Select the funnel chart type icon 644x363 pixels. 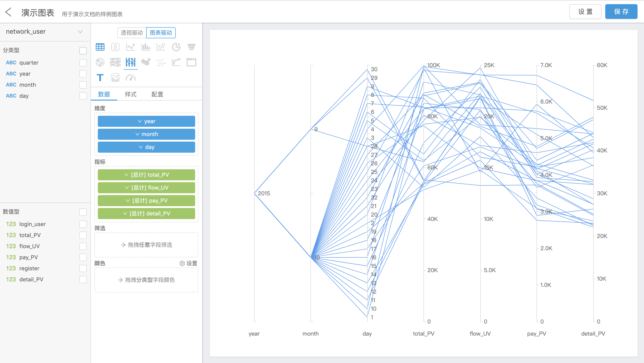191,47
